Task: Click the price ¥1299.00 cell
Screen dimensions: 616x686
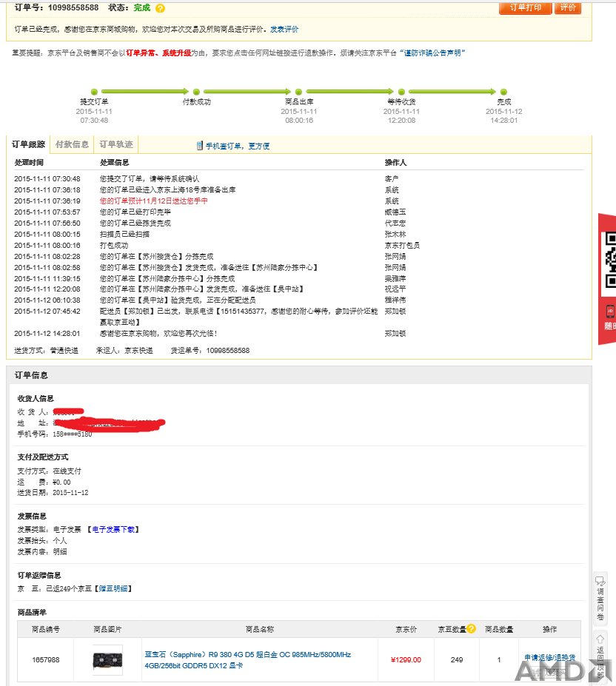Action: tap(406, 660)
